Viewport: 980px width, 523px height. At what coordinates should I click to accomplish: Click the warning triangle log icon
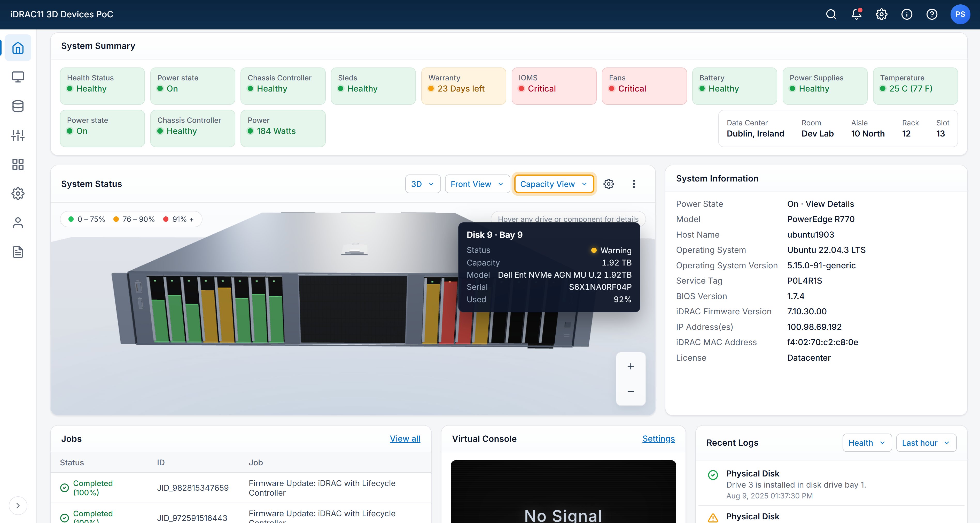tap(713, 518)
